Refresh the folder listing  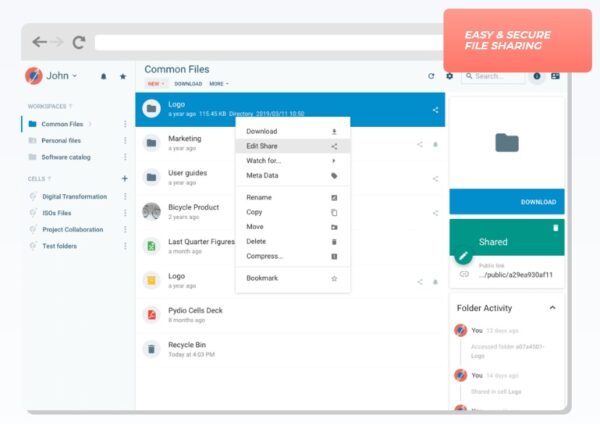(431, 76)
